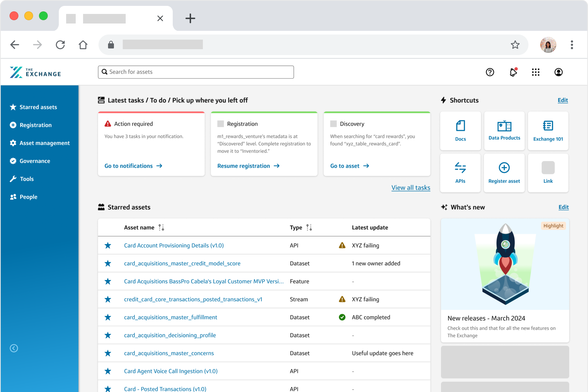Open a new browser tab

click(x=190, y=18)
